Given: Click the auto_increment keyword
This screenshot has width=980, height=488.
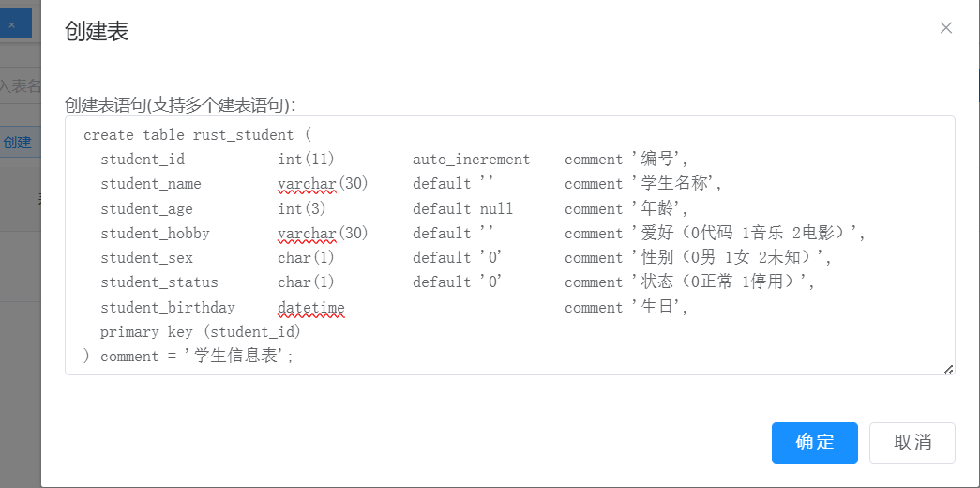Looking at the screenshot, I should (x=471, y=160).
